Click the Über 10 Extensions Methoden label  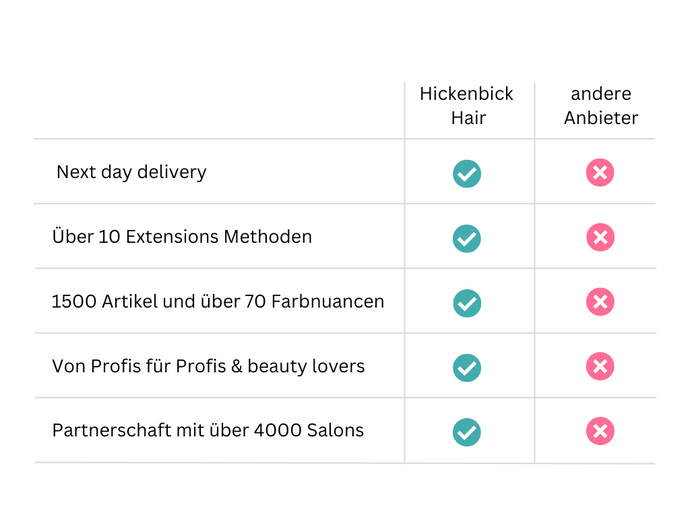tap(182, 236)
